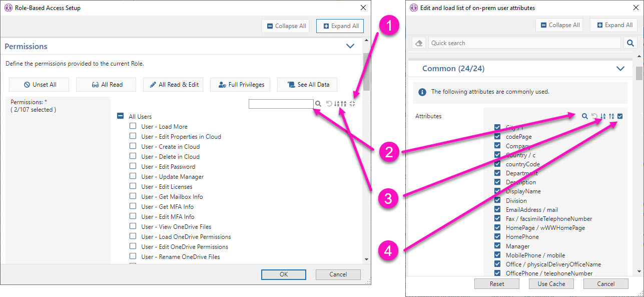
Task: Collapse the Permissions section chevron
Action: (350, 46)
